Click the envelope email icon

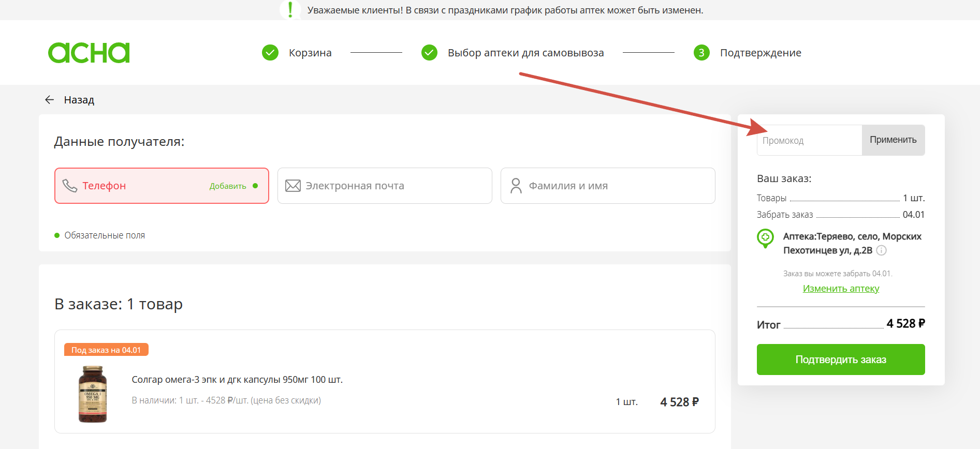tap(293, 186)
